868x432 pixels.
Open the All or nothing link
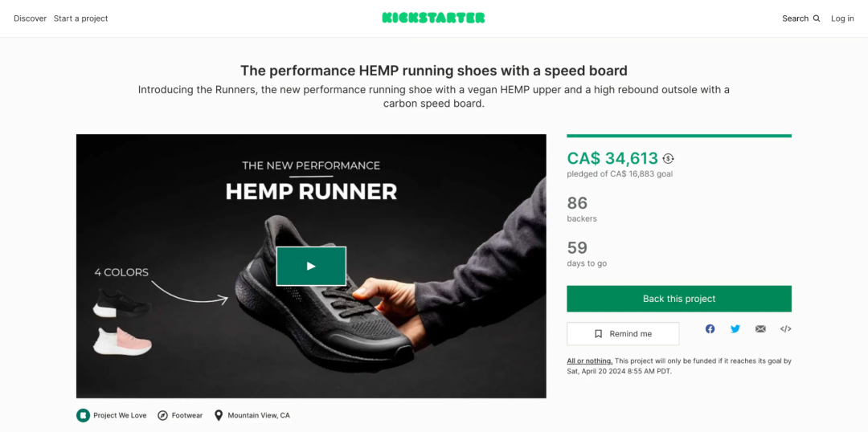pyautogui.click(x=589, y=361)
